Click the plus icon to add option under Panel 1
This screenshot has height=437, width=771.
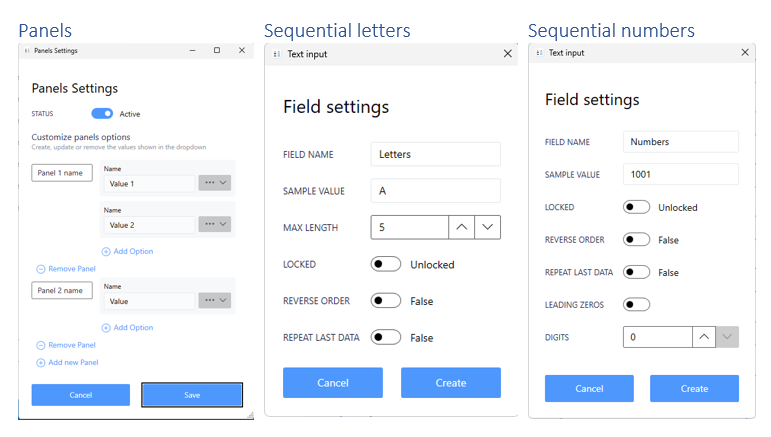coord(107,251)
